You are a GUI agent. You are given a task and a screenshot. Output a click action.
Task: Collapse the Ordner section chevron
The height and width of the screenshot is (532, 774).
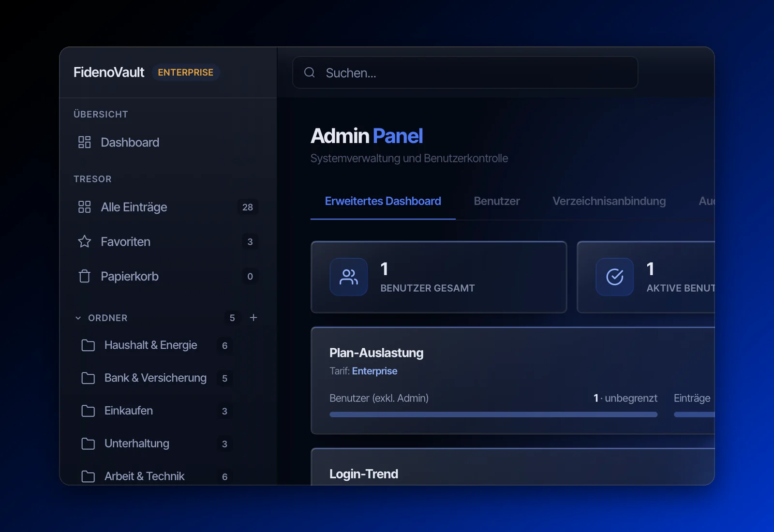(78, 318)
